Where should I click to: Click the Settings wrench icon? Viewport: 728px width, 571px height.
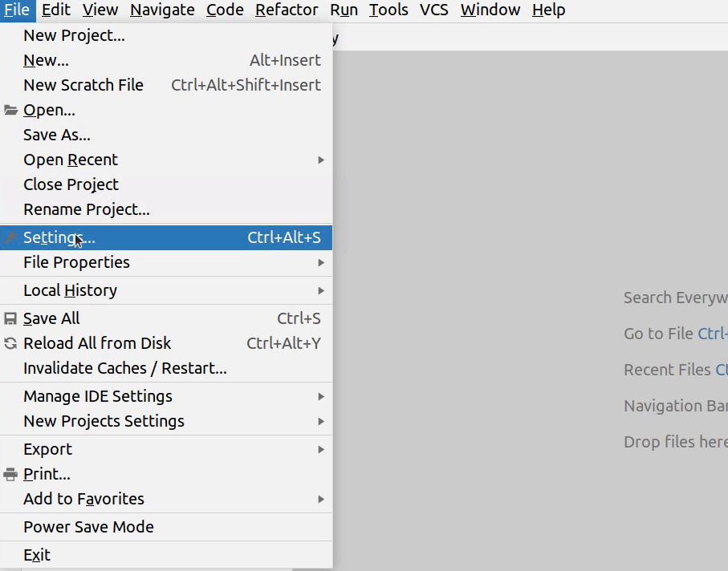[x=10, y=237]
